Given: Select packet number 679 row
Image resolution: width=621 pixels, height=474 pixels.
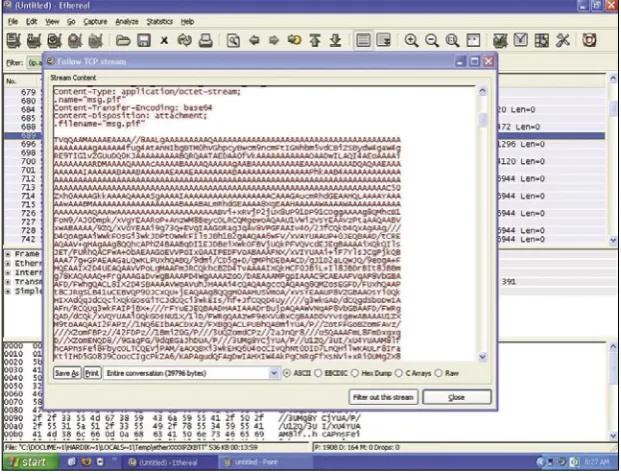Looking at the screenshot, I should 304,92.
